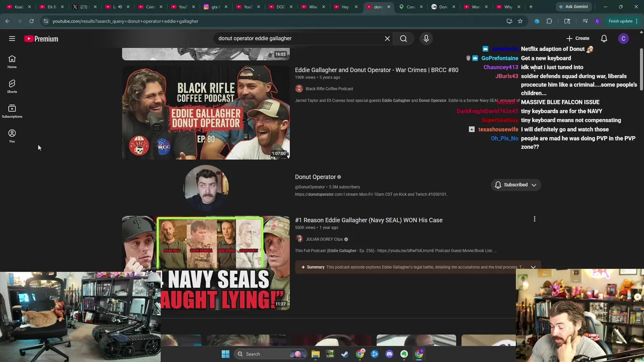Click chat username Chauncey413
The height and width of the screenshot is (362, 644).
tap(501, 67)
